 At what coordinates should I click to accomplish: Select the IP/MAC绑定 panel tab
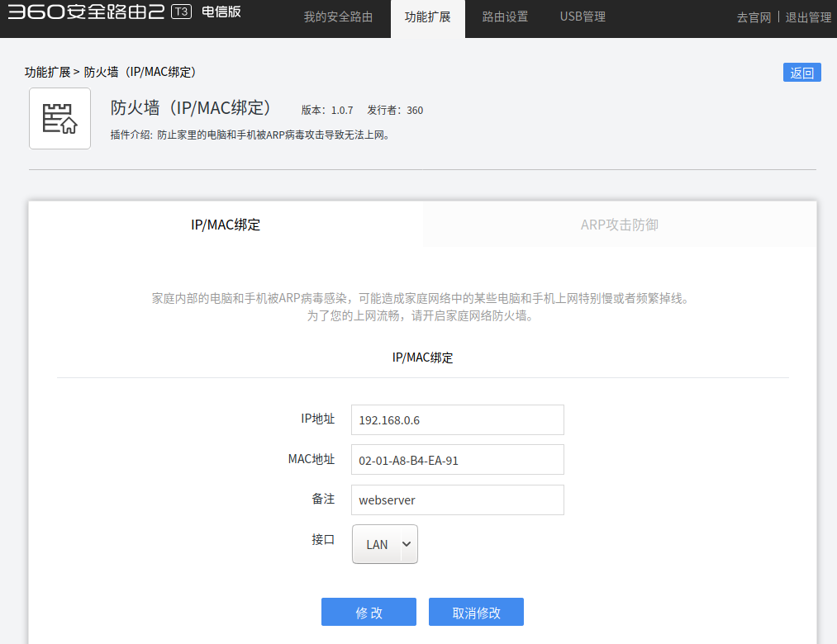(226, 225)
